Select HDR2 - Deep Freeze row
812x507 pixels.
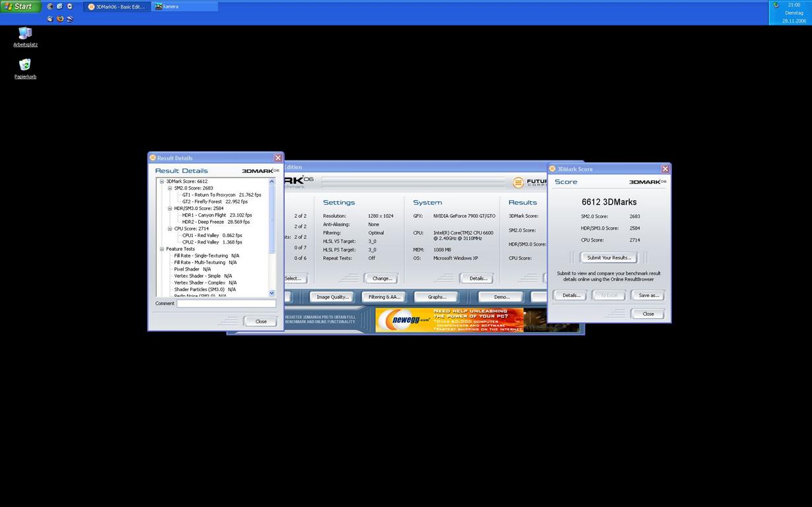coord(216,222)
